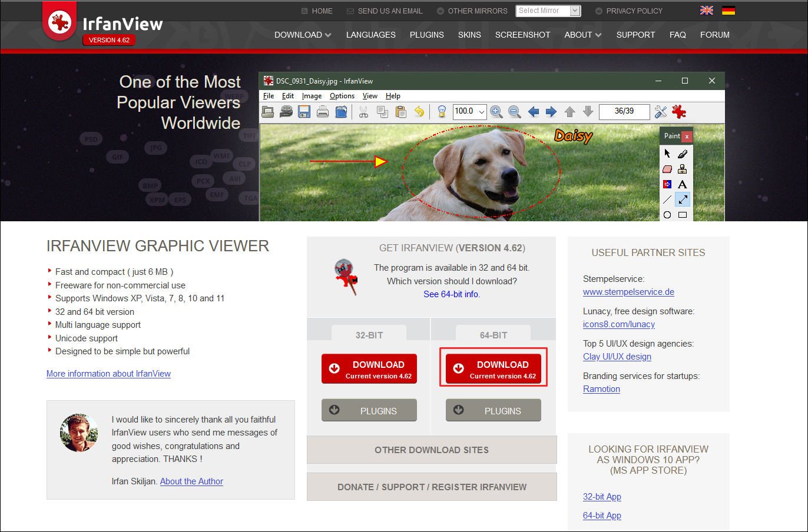This screenshot has height=532, width=808.
Task: Select the clone stamp tool in Paint panel
Action: click(683, 169)
